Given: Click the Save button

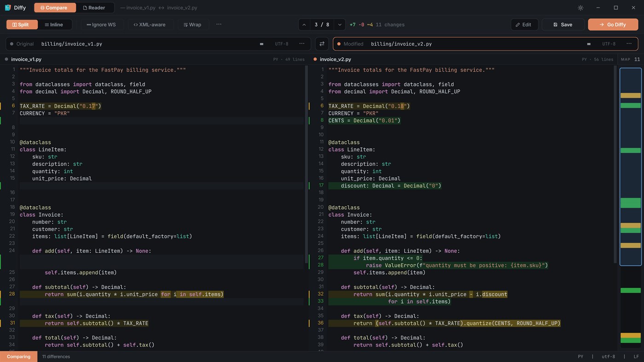Looking at the screenshot, I should (x=563, y=24).
